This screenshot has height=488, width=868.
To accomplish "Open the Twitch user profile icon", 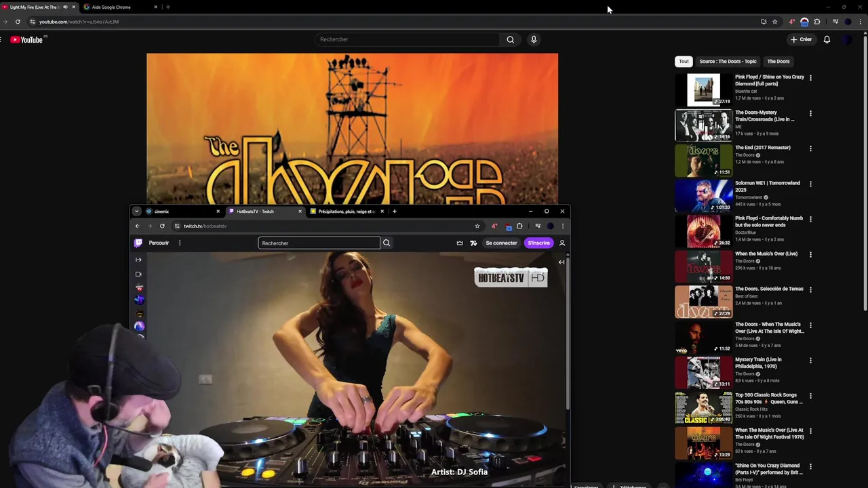I will 561,243.
